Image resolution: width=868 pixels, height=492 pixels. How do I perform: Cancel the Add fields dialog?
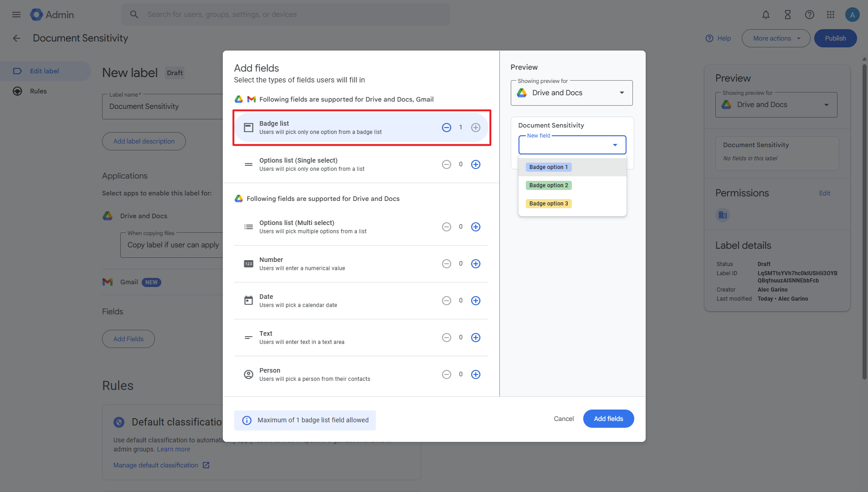point(564,419)
